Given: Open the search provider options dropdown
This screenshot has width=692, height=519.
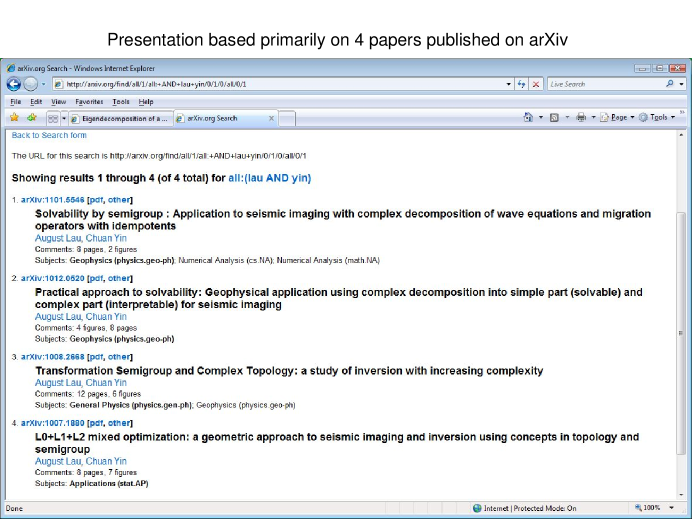Looking at the screenshot, I should (681, 84).
